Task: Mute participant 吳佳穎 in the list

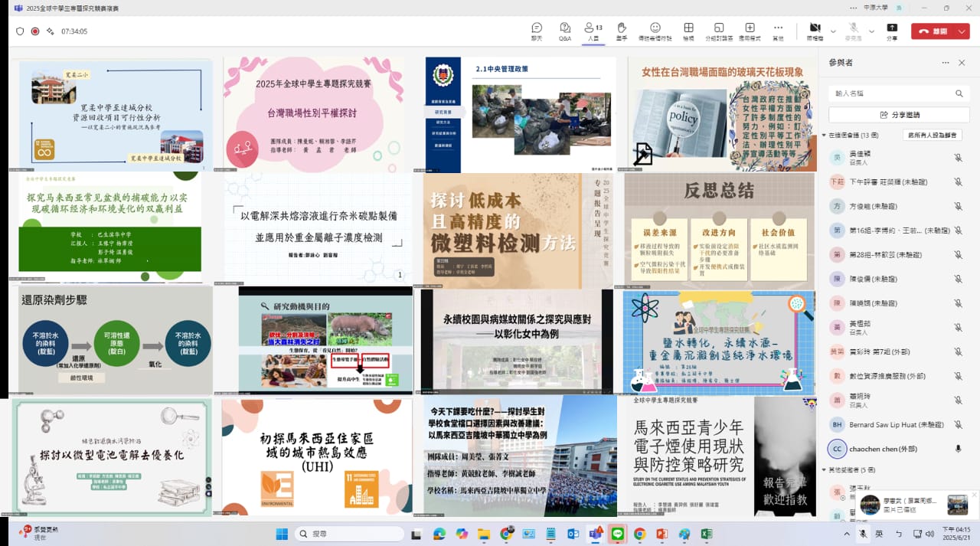Action: pyautogui.click(x=959, y=157)
